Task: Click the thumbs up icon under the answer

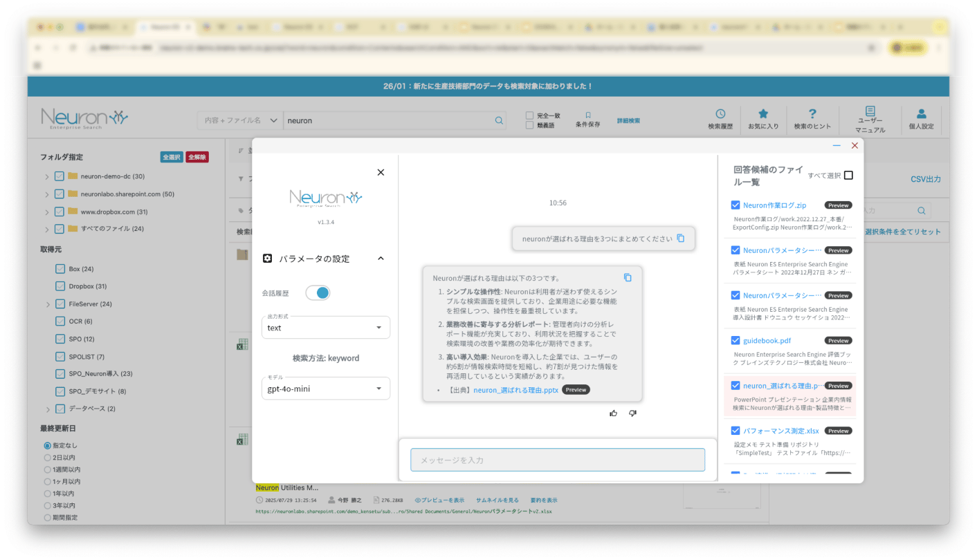Action: click(x=613, y=413)
